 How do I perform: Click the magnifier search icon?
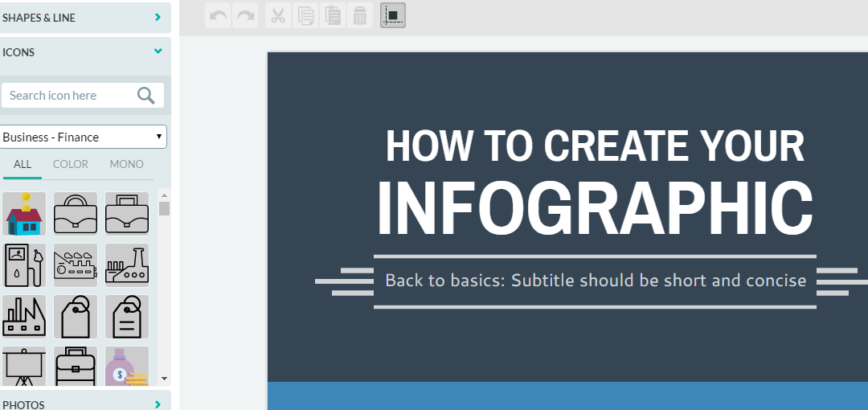[146, 96]
